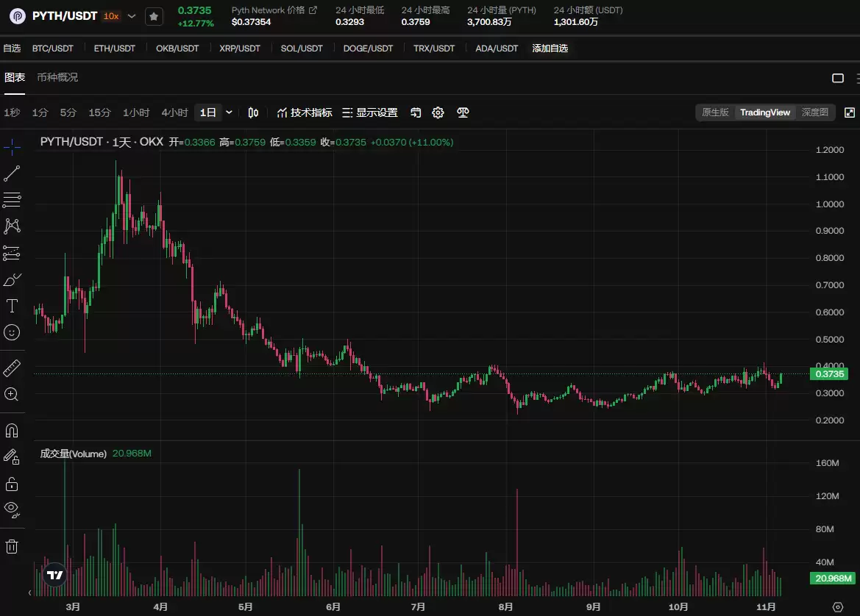Image resolution: width=860 pixels, height=616 pixels.
Task: Click the bar replay icon
Action: tap(416, 112)
